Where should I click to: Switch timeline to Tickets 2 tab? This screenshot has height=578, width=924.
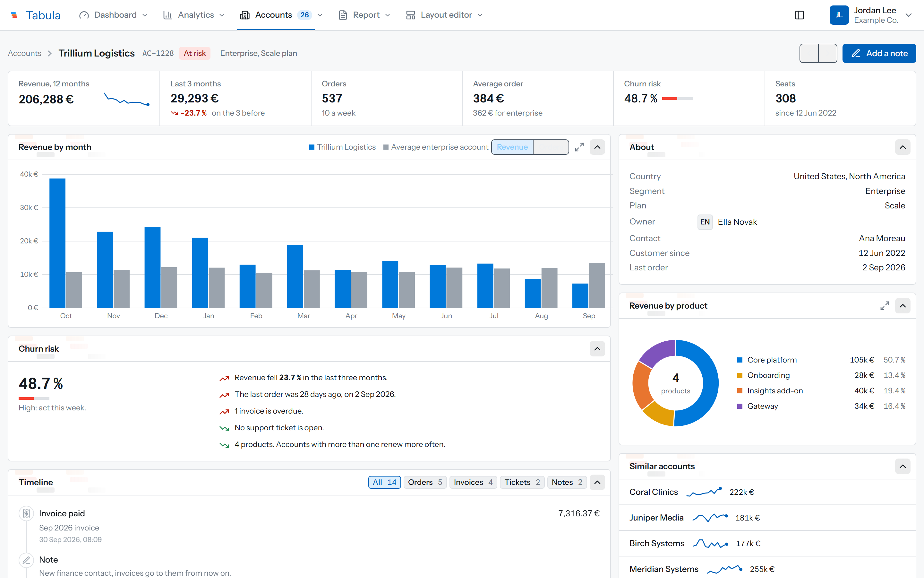(x=522, y=482)
